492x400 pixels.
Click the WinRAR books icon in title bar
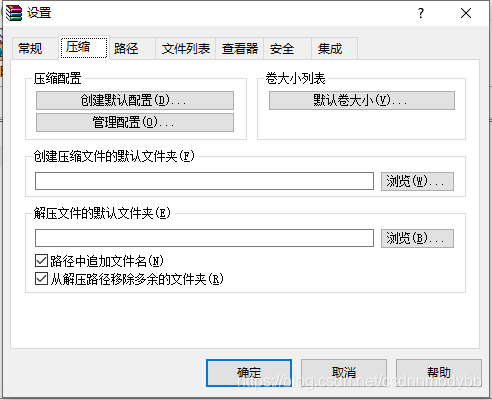tap(14, 13)
